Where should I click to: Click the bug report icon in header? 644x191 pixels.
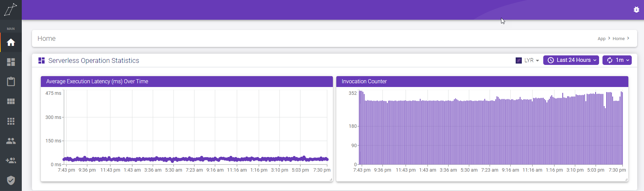(x=636, y=10)
